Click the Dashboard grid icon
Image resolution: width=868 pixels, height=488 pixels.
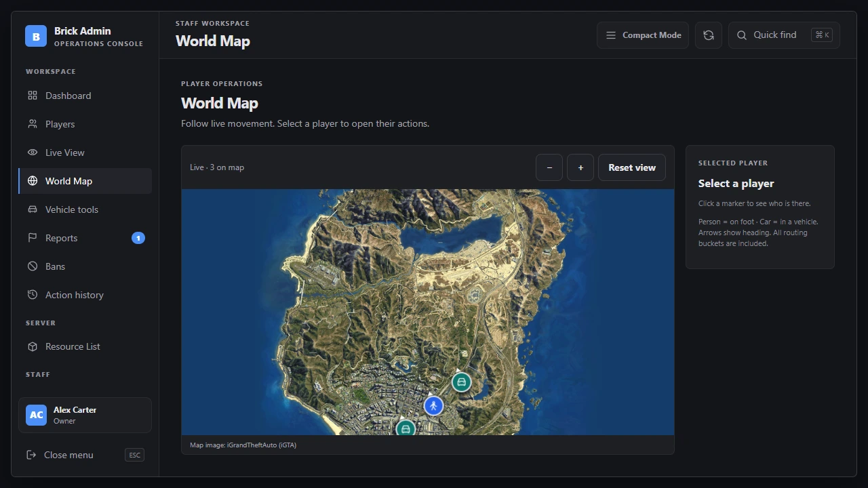tap(33, 96)
